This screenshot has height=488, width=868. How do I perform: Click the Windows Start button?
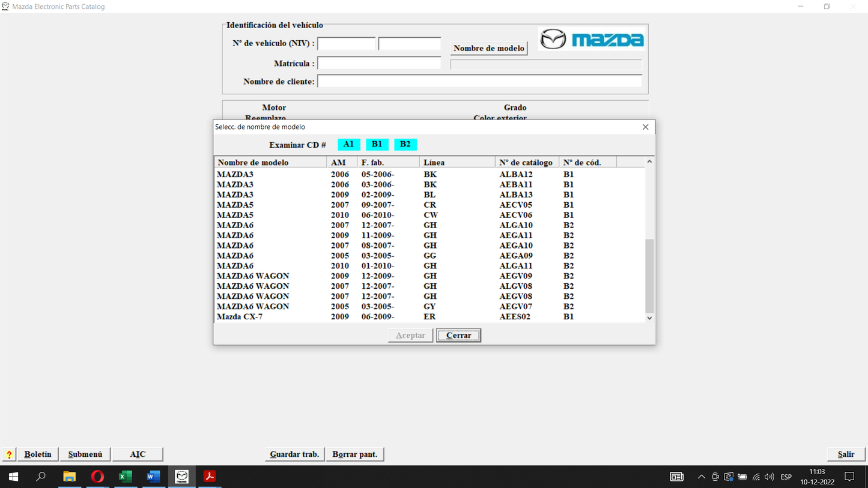pyautogui.click(x=13, y=477)
